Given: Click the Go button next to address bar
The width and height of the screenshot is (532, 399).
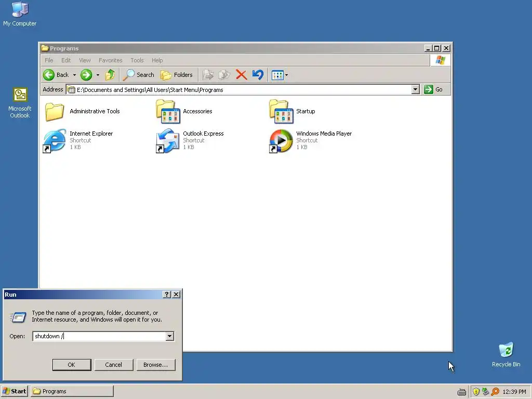Looking at the screenshot, I should [x=433, y=89].
